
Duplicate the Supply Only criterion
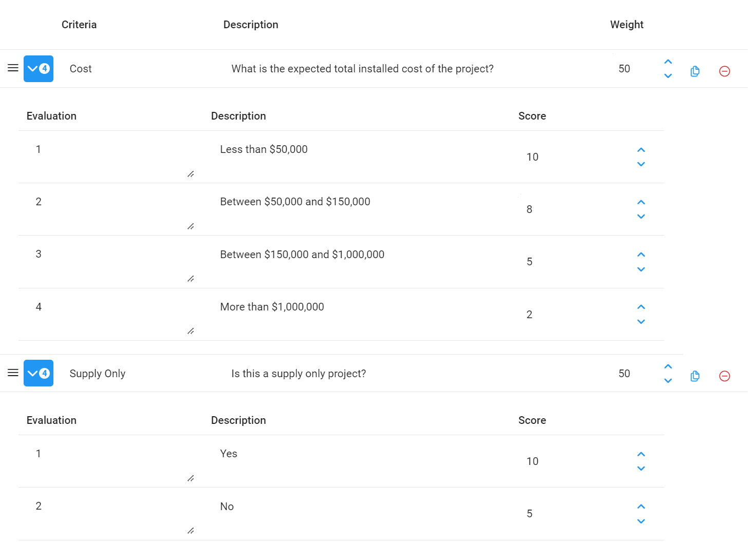coord(695,376)
